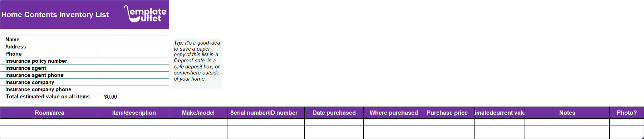Click the Where purchased column header

tap(394, 113)
